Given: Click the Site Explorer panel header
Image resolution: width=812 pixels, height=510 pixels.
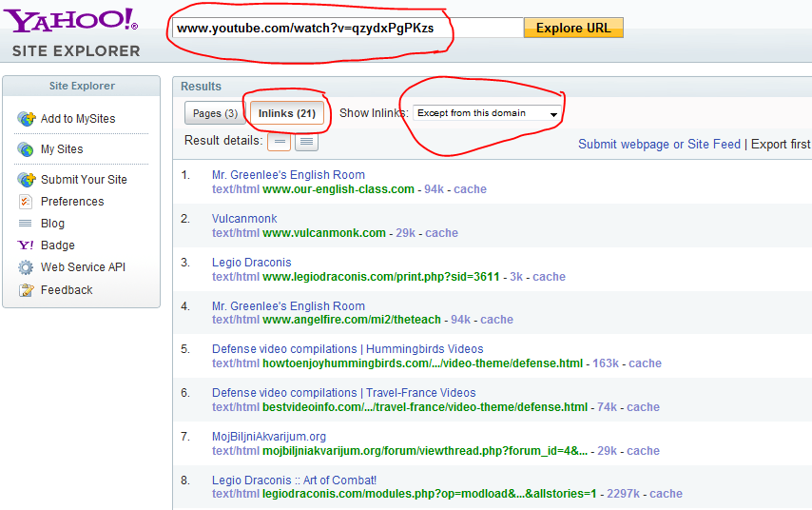Looking at the screenshot, I should (x=82, y=86).
